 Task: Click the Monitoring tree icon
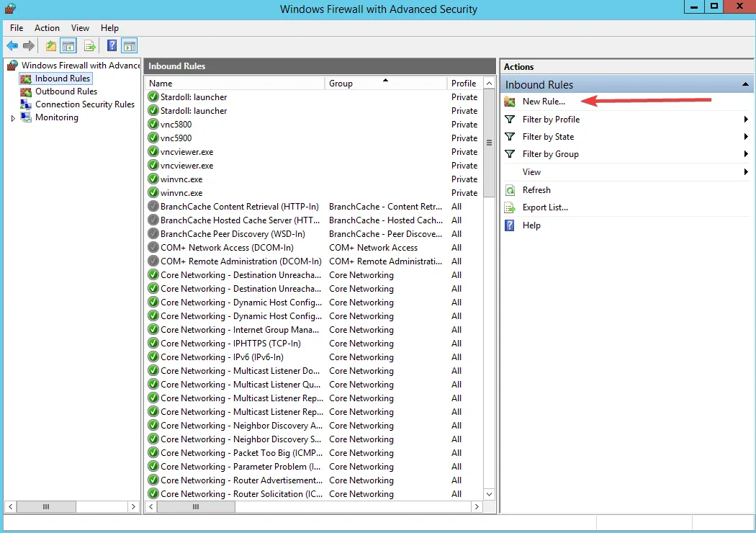coord(25,117)
